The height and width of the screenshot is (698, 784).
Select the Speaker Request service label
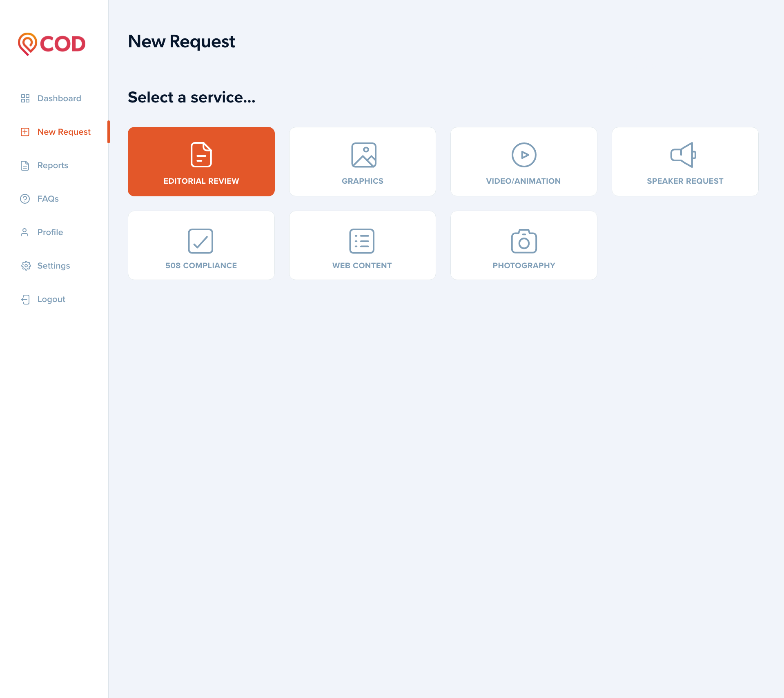tap(685, 181)
